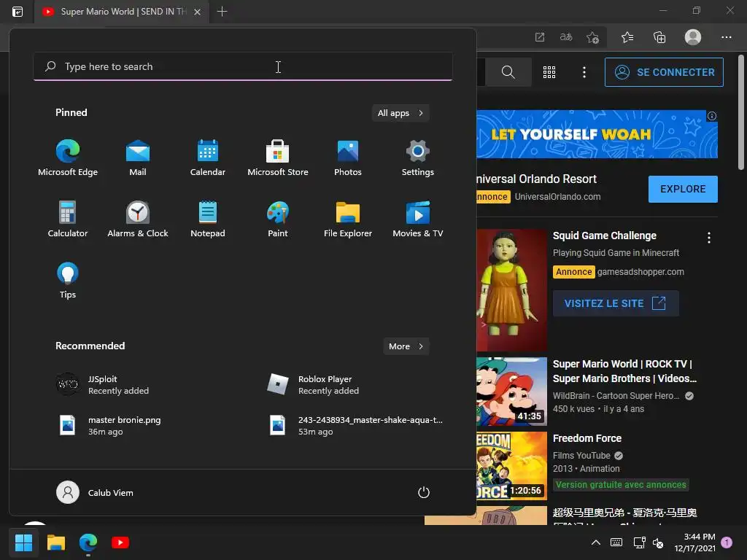
Task: Click the LET YOURSELF WOAH banner ad
Action: click(x=597, y=134)
